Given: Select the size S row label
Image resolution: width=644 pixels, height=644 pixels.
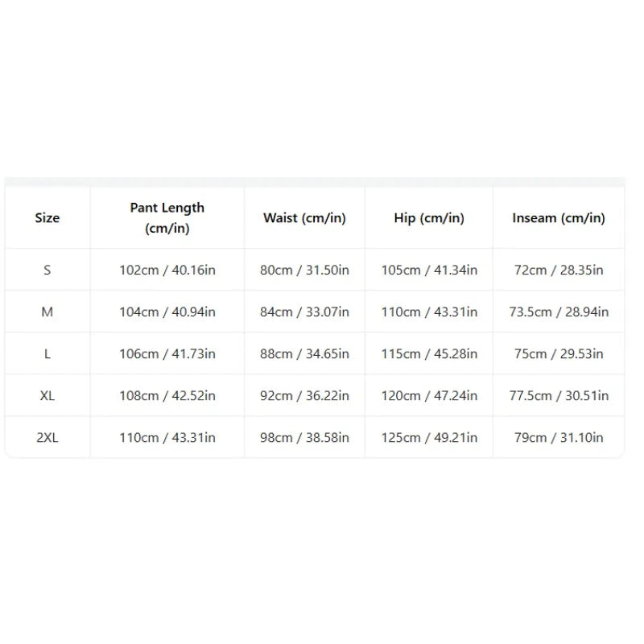Looking at the screenshot, I should (47, 270).
